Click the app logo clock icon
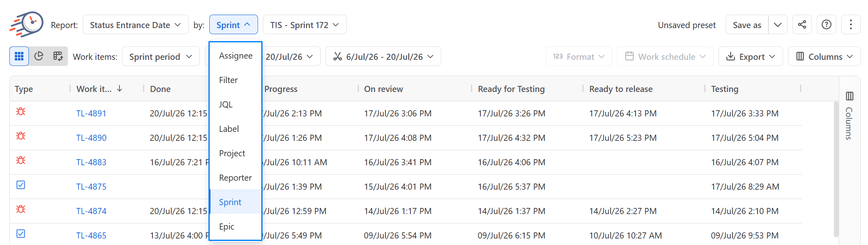 click(27, 24)
